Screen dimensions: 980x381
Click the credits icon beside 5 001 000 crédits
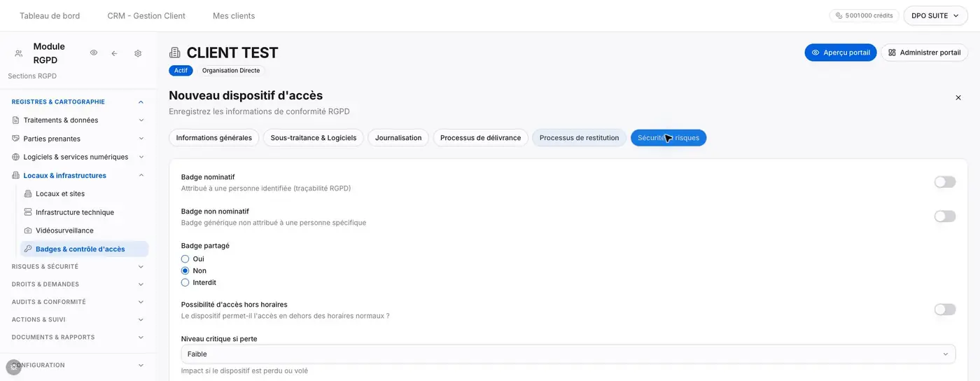point(839,15)
